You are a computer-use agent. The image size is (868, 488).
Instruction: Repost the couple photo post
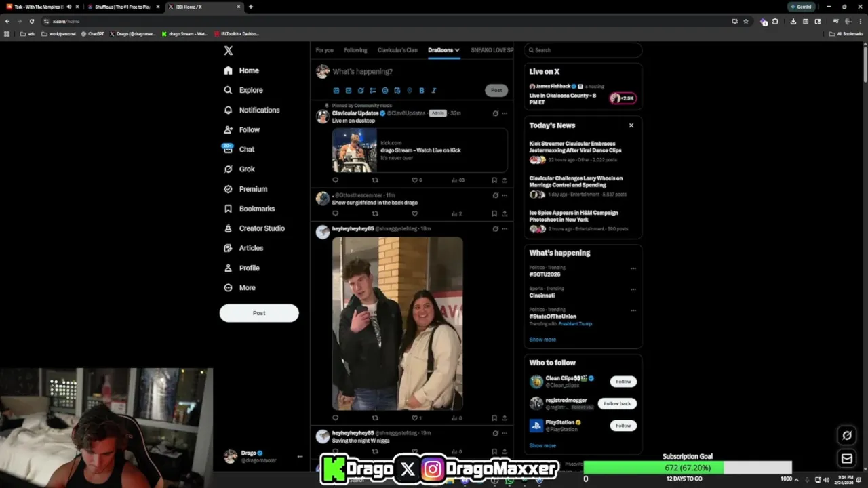pos(375,418)
